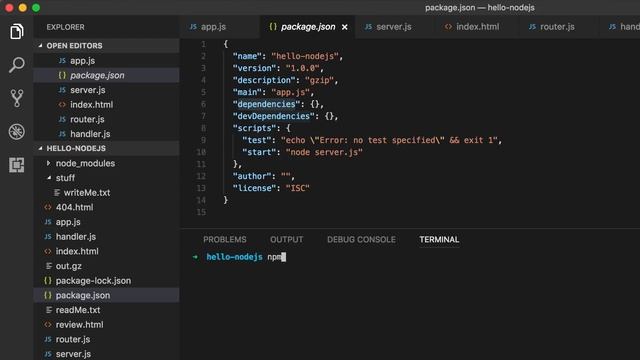Screen dimensions: 640x360
Task: Close the package.json editor tab
Action: point(344,27)
